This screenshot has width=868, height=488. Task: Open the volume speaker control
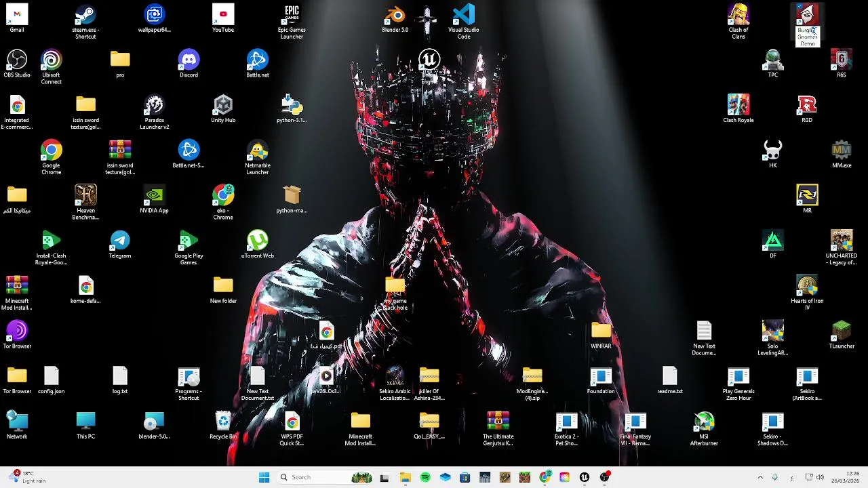tap(821, 477)
